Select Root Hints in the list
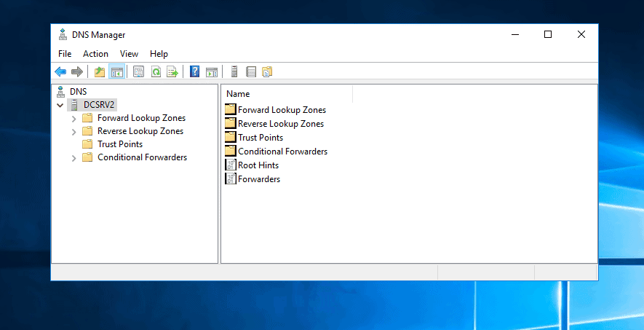The image size is (644, 330). point(258,165)
